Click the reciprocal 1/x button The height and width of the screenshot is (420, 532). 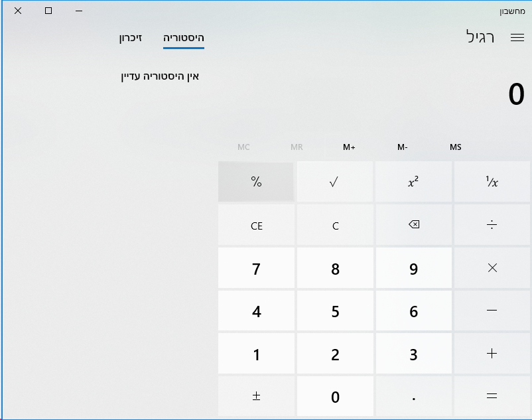(x=492, y=182)
